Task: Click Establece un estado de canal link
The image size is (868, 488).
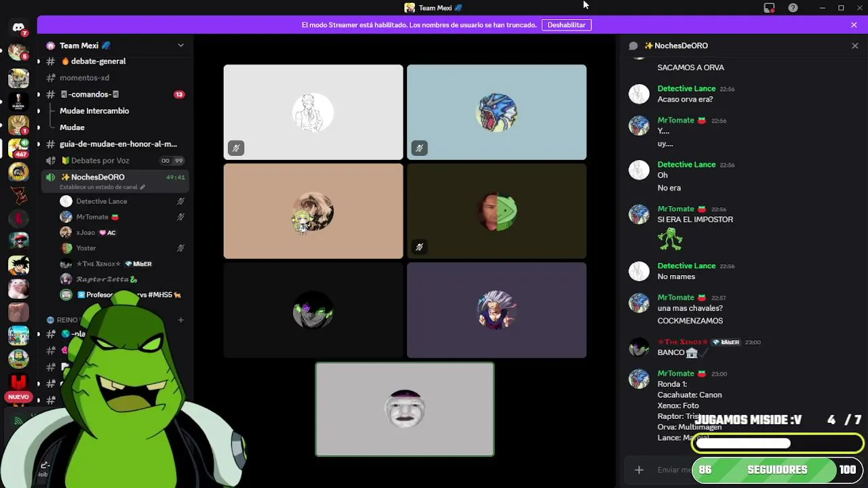Action: pos(98,187)
